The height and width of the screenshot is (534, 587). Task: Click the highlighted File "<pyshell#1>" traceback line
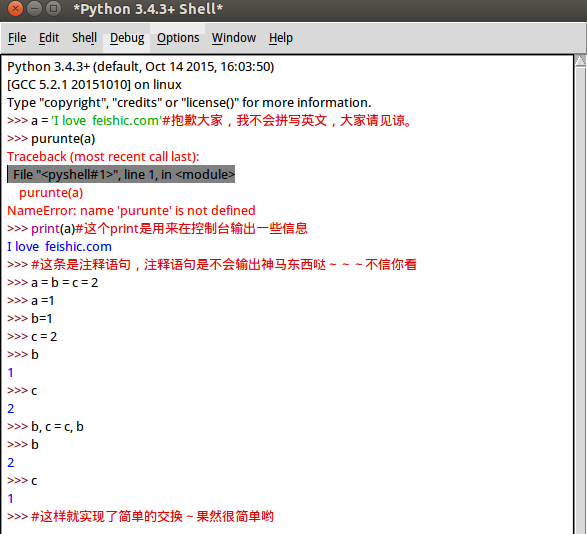pyautogui.click(x=121, y=175)
